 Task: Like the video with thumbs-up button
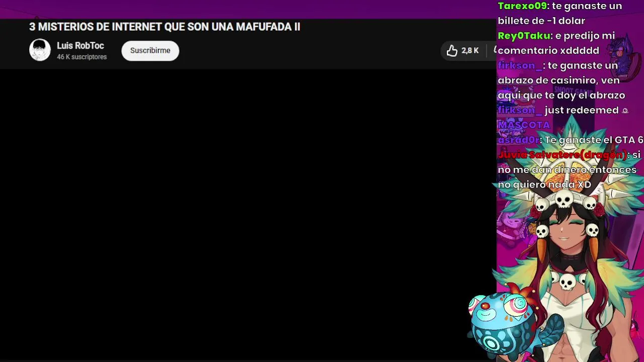tap(452, 50)
